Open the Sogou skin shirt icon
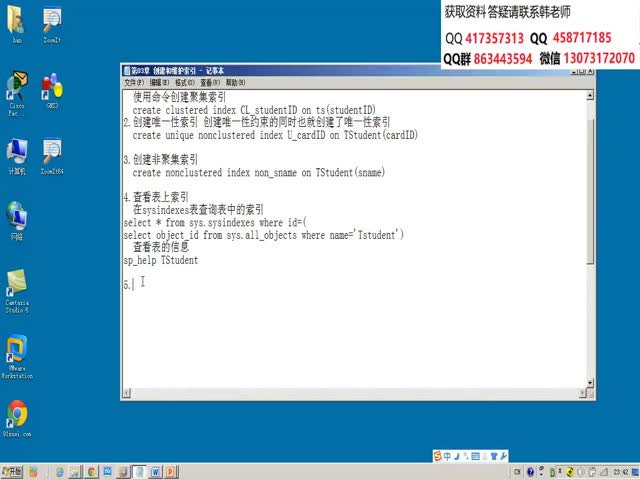The height and width of the screenshot is (480, 640). tap(494, 456)
